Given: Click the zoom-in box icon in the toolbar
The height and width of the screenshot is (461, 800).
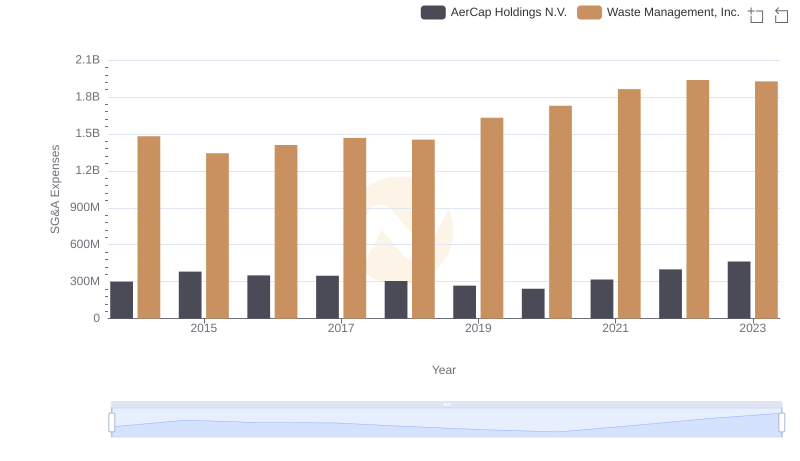Looking at the screenshot, I should (756, 15).
